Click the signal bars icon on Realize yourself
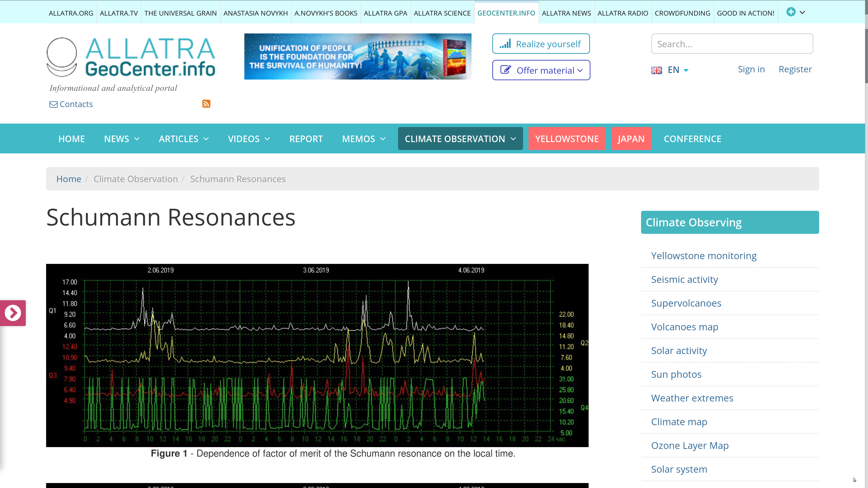The image size is (868, 488). [505, 44]
